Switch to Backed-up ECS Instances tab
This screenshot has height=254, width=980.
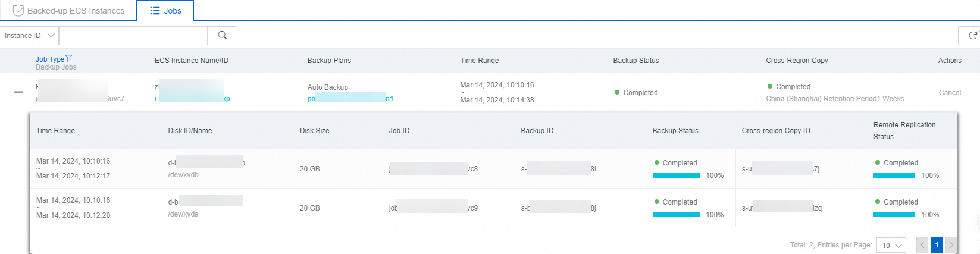tap(68, 11)
